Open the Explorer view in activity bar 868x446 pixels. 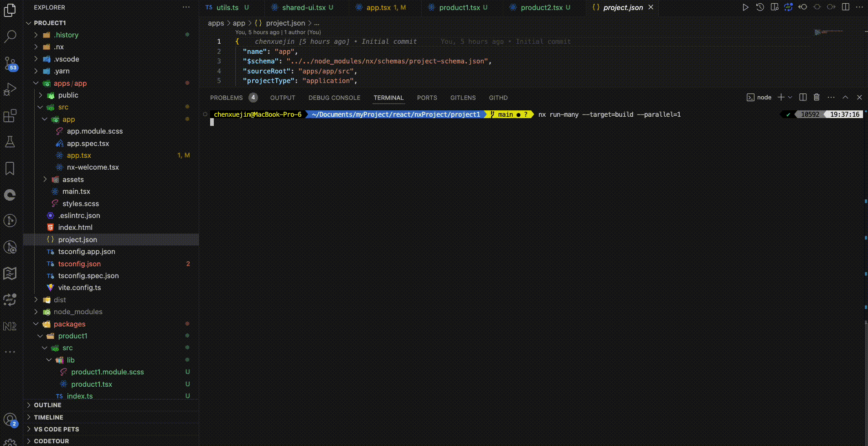click(10, 10)
